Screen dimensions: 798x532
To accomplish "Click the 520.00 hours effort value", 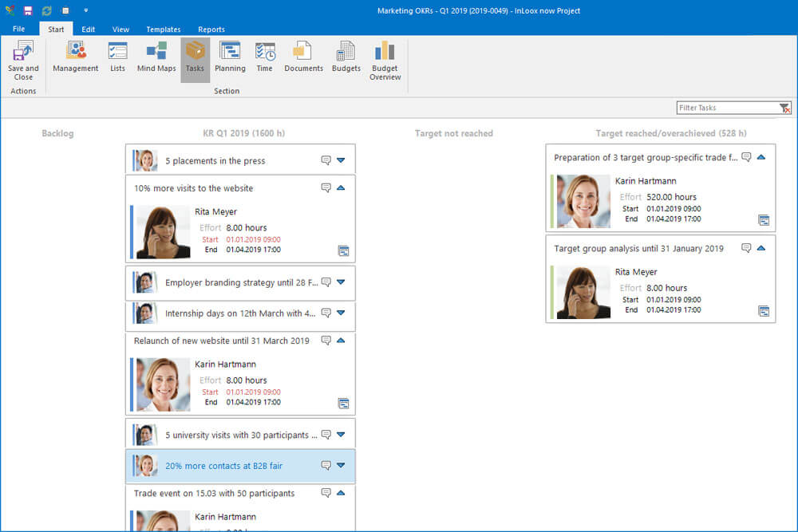I will point(671,197).
